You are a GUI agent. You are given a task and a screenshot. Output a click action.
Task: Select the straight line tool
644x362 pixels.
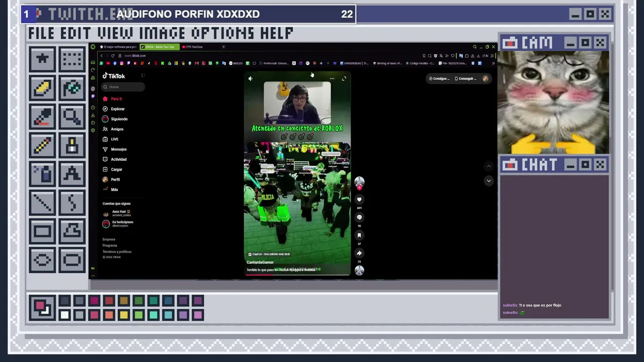42,203
